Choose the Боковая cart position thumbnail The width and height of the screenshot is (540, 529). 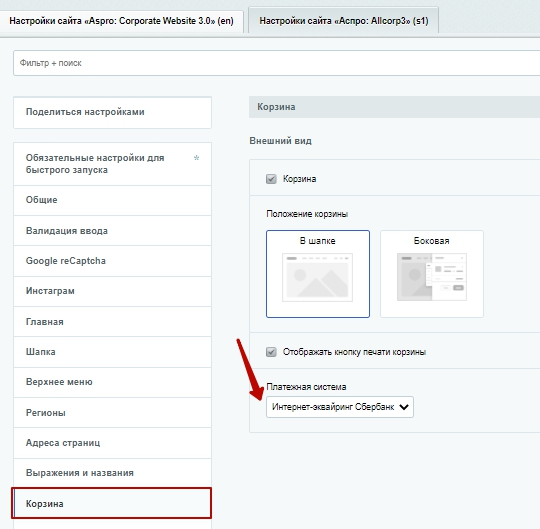pyautogui.click(x=432, y=274)
